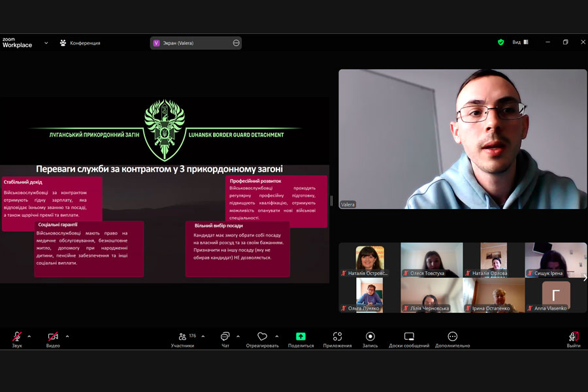This screenshot has height=392, width=588.
Task: Click the muted mic icon of Сищук Ірена
Action: coord(530,273)
